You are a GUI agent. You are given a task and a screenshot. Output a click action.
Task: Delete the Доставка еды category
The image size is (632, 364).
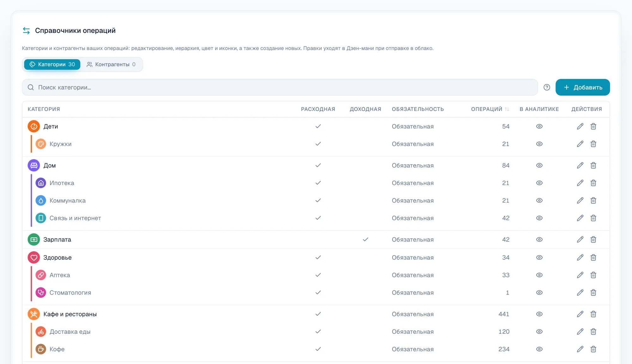[x=593, y=332]
